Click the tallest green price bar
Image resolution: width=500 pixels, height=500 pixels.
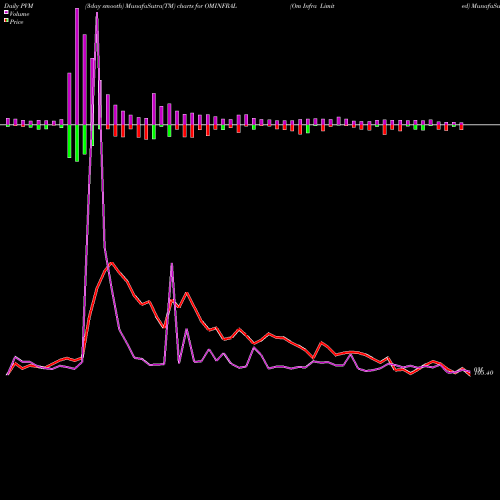[x=77, y=143]
